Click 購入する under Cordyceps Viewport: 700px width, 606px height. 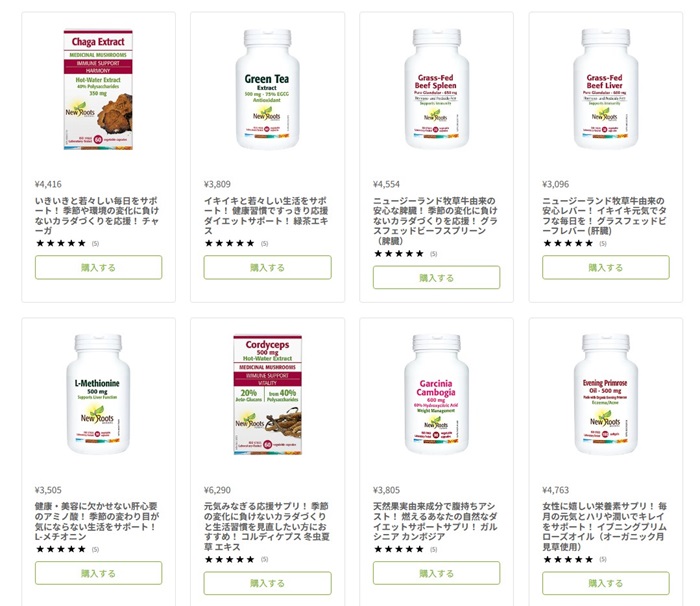(x=267, y=583)
